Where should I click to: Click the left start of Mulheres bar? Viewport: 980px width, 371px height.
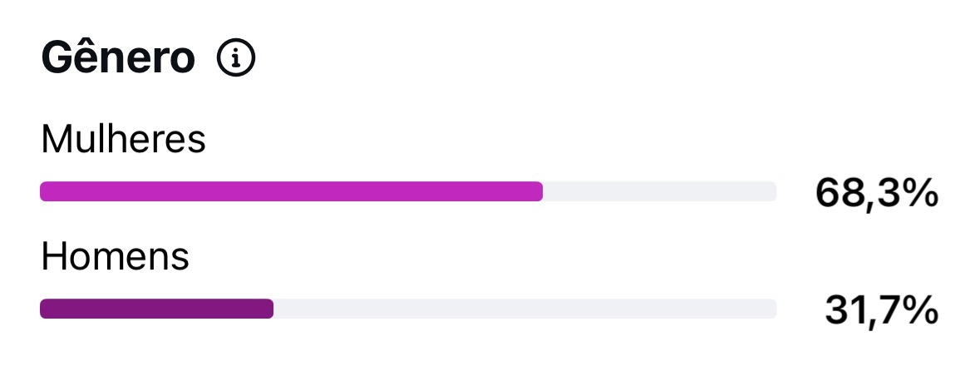45,191
